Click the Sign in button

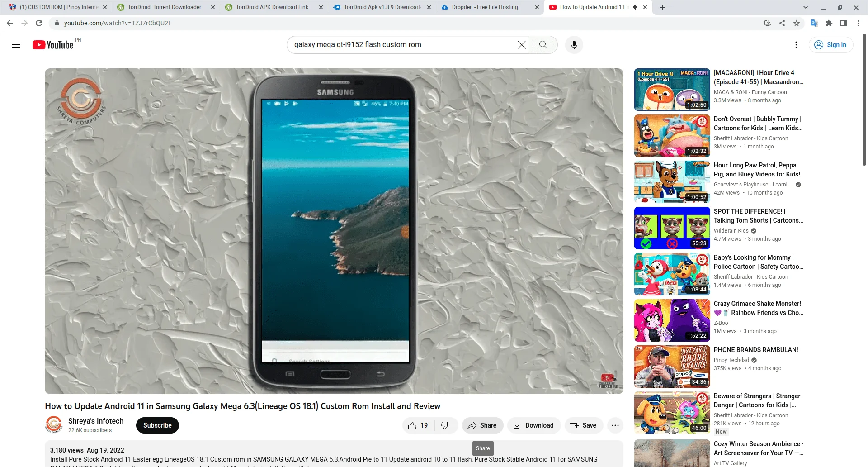point(831,45)
